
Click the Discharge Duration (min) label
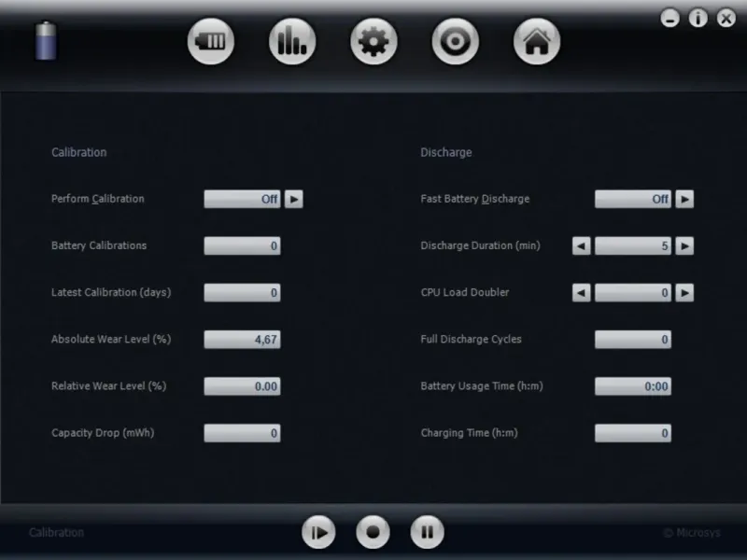coord(480,245)
